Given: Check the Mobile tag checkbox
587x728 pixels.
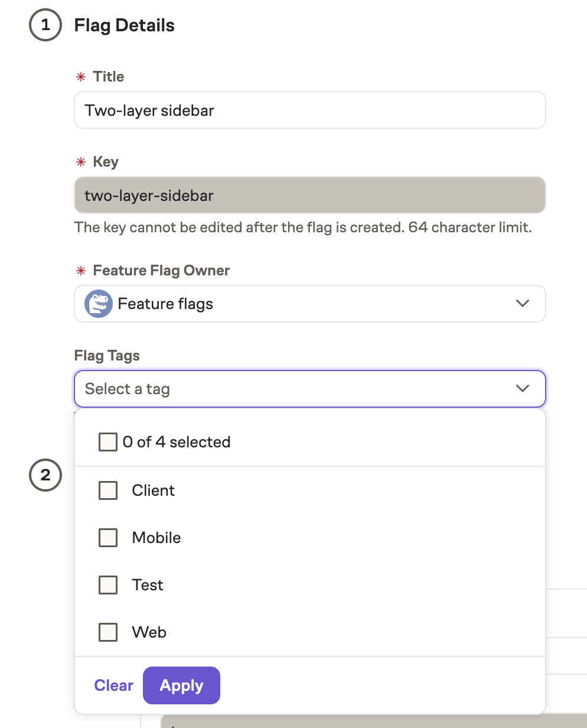Looking at the screenshot, I should pyautogui.click(x=108, y=538).
